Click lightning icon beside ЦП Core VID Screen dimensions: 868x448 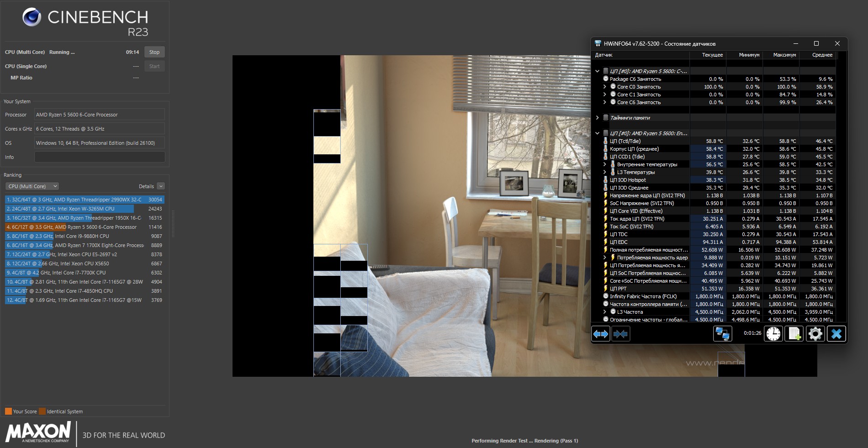coord(606,211)
